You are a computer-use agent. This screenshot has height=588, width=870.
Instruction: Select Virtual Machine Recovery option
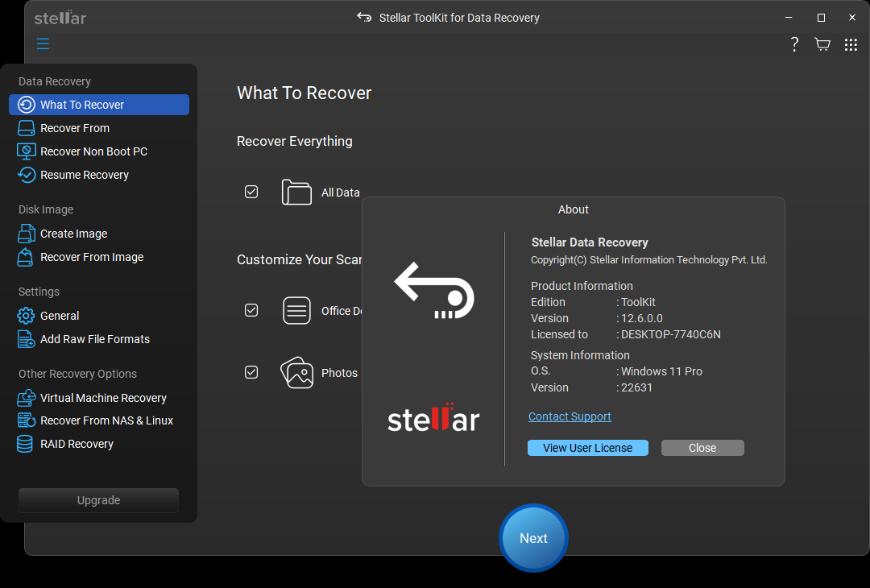tap(103, 398)
